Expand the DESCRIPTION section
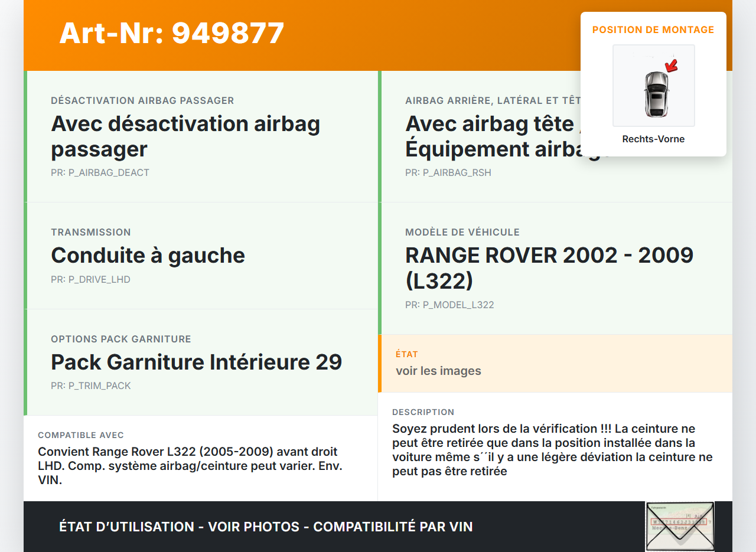756x552 pixels. click(x=423, y=412)
